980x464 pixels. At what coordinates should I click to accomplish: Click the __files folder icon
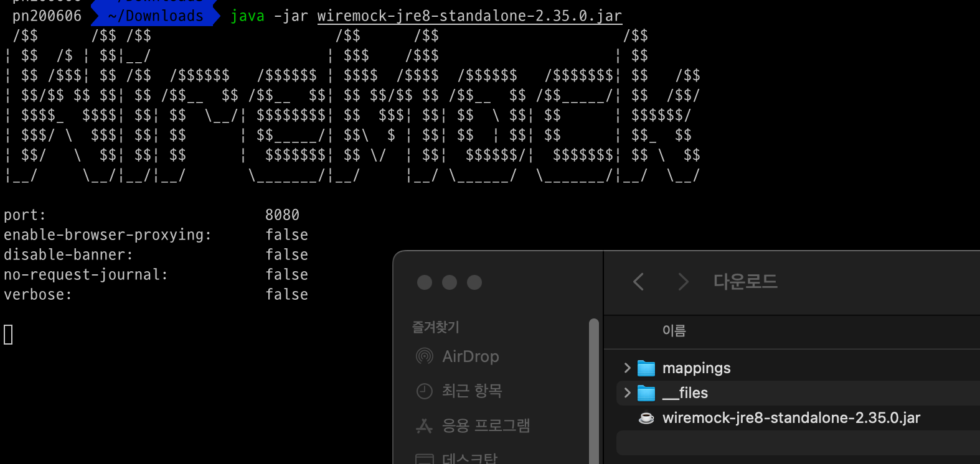[x=646, y=393]
